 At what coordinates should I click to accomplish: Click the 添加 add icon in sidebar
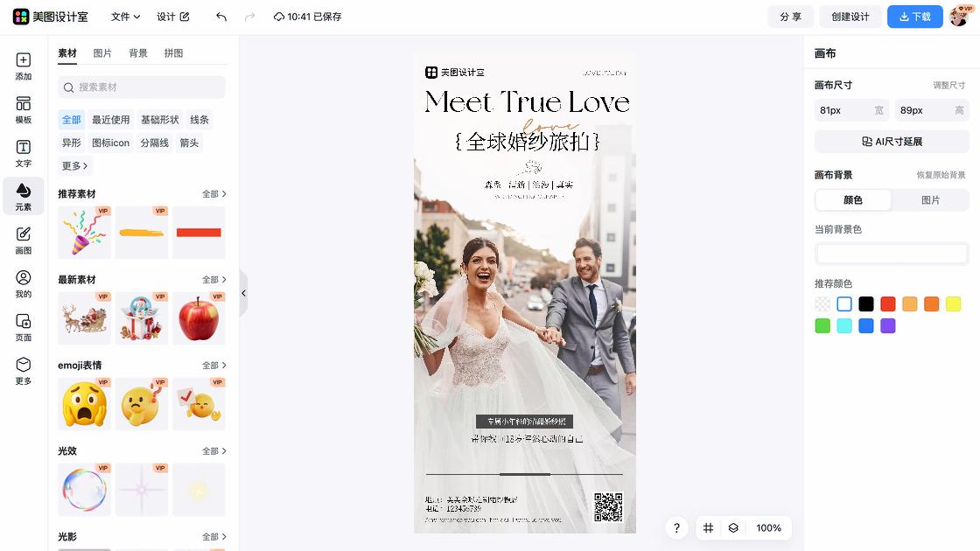coord(24,66)
